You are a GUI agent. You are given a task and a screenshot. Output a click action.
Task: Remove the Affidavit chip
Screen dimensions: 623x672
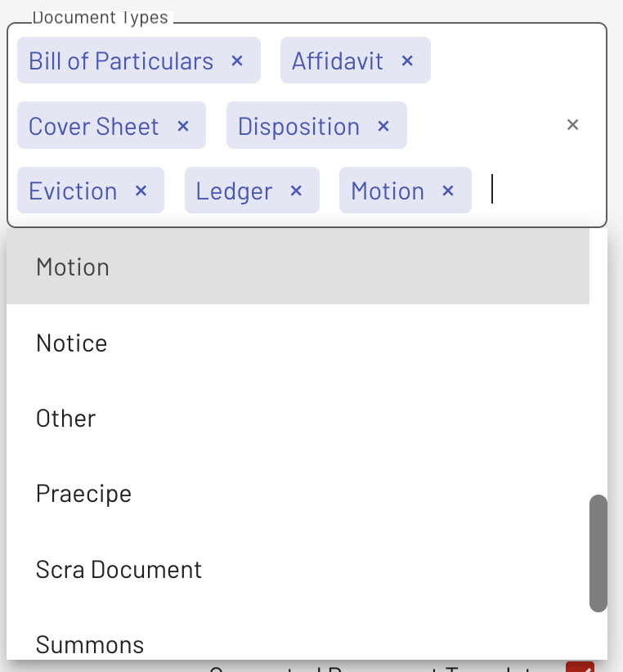(x=407, y=60)
